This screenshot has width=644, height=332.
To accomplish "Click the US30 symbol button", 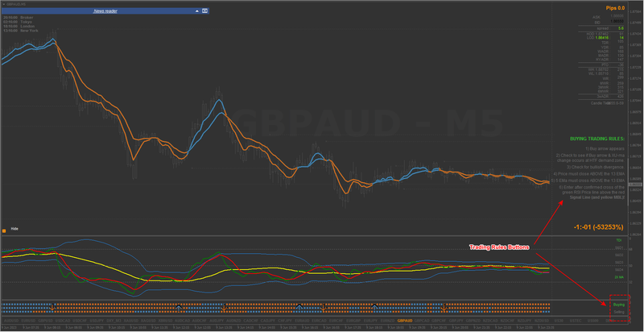I will [x=559, y=320].
